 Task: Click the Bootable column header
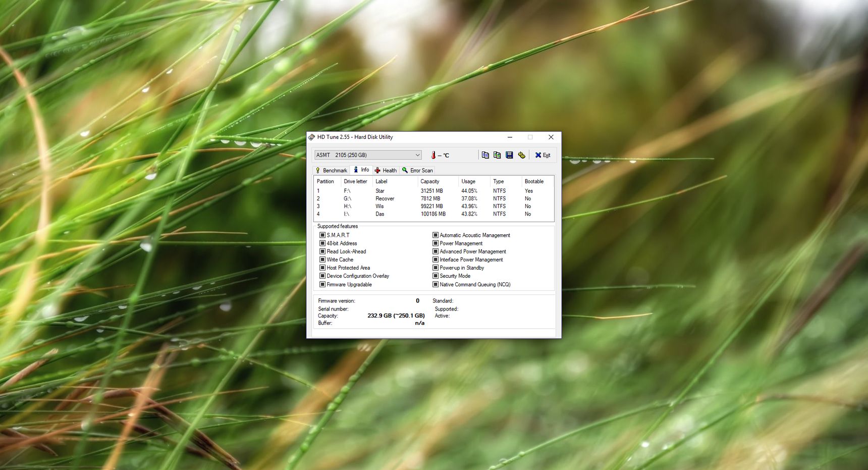[x=537, y=181]
